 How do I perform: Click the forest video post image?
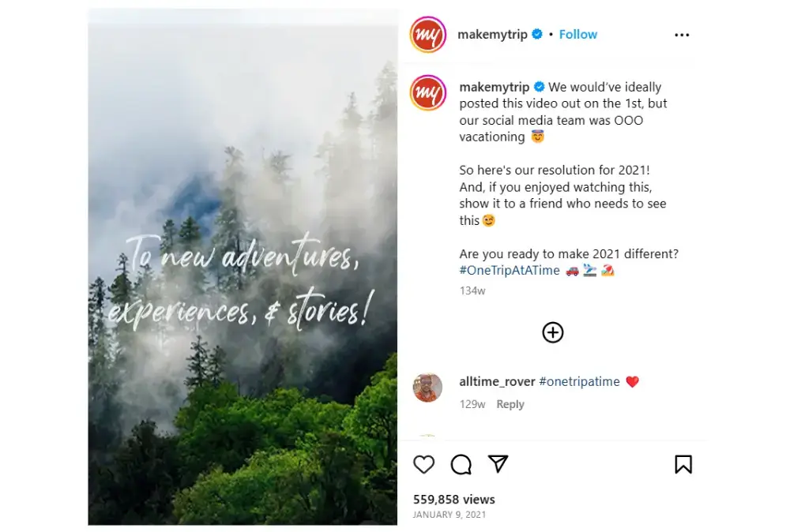[x=243, y=266]
